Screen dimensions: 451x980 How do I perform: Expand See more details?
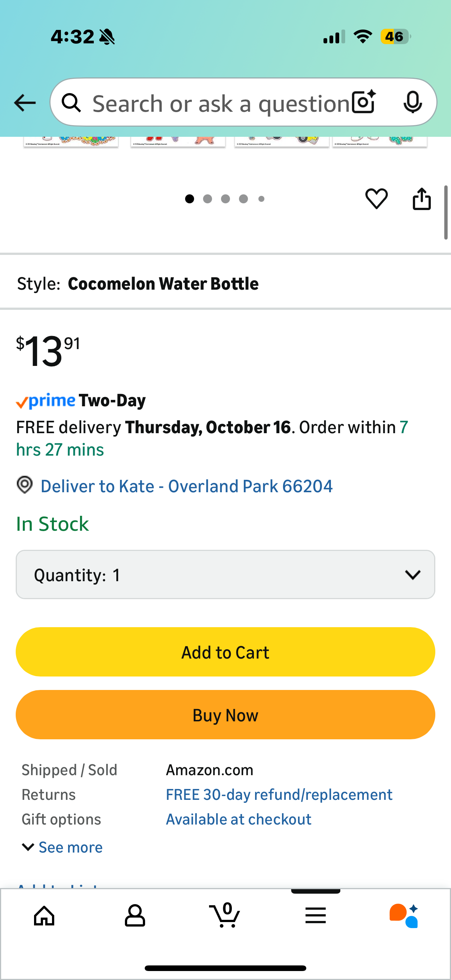point(63,847)
